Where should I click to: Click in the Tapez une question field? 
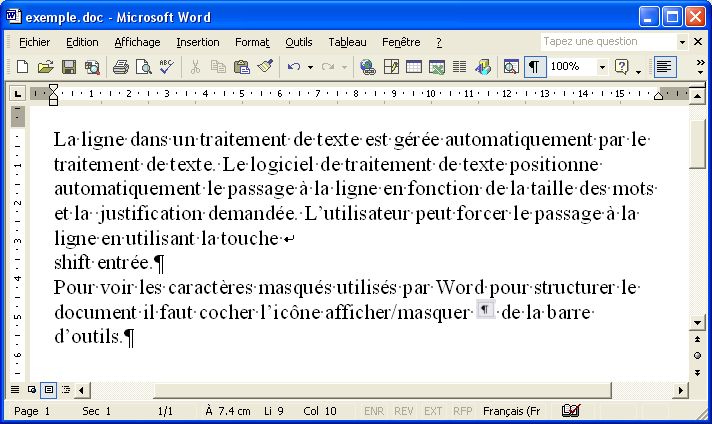click(x=608, y=42)
